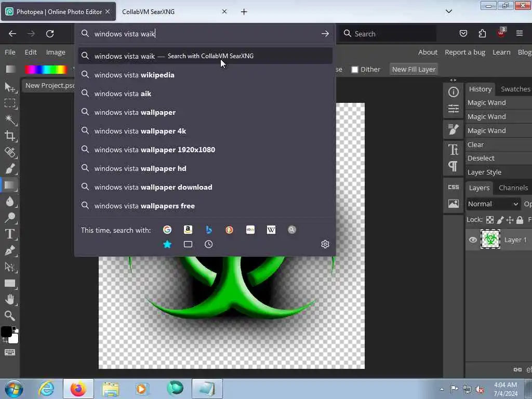The image size is (532, 399).
Task: Open the image preview panel icon
Action: coord(453,204)
